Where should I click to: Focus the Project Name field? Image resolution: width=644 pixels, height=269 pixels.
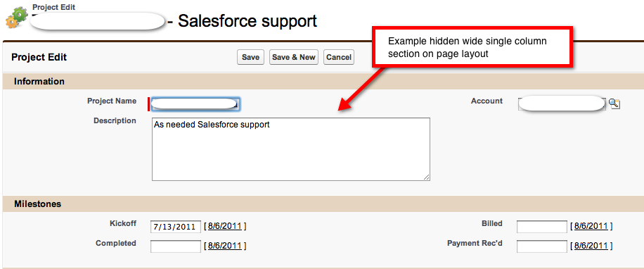point(195,104)
